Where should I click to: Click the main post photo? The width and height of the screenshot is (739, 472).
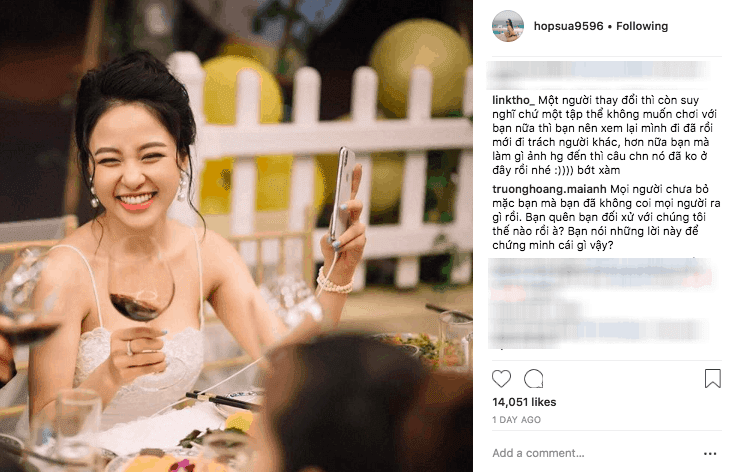(236, 236)
